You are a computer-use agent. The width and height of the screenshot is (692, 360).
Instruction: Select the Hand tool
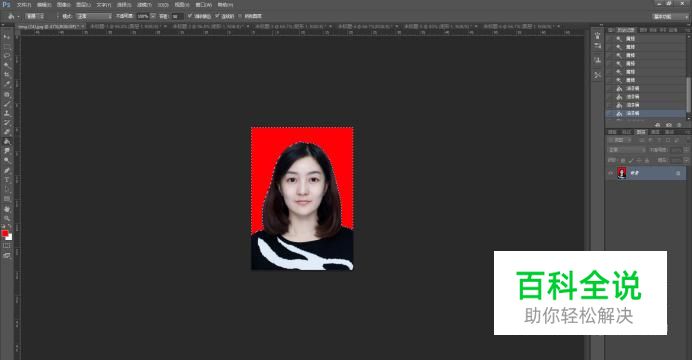(7, 209)
